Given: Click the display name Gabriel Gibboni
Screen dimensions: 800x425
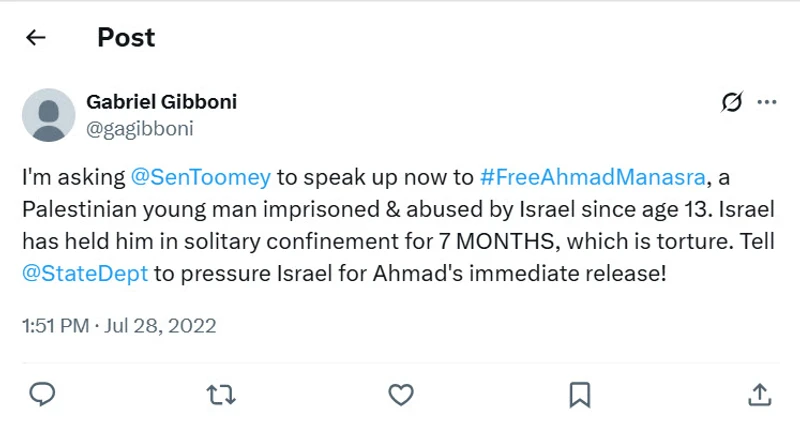Looking at the screenshot, I should click(x=162, y=102).
